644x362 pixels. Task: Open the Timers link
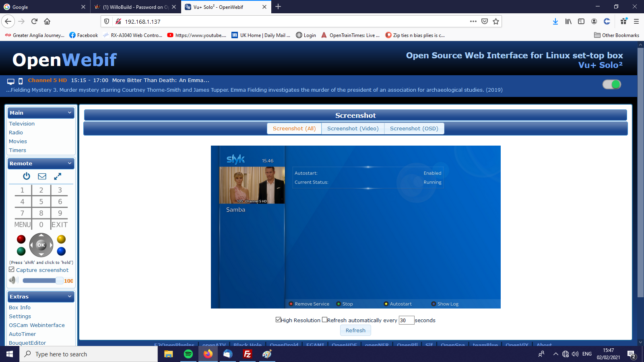tap(18, 150)
